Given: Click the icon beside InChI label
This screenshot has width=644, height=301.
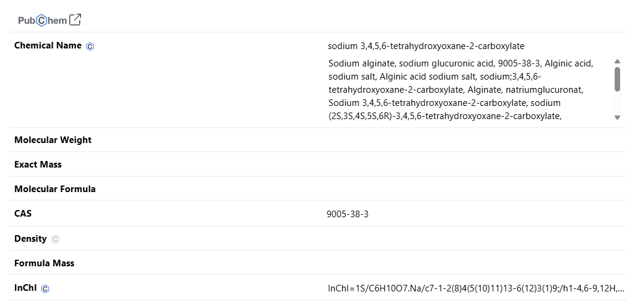Looking at the screenshot, I should (45, 289).
